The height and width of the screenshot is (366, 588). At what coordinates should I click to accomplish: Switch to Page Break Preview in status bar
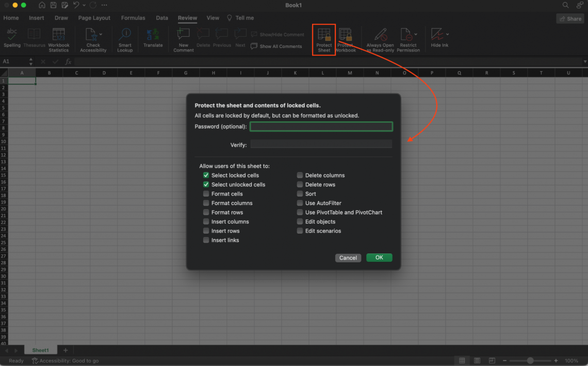(x=492, y=360)
